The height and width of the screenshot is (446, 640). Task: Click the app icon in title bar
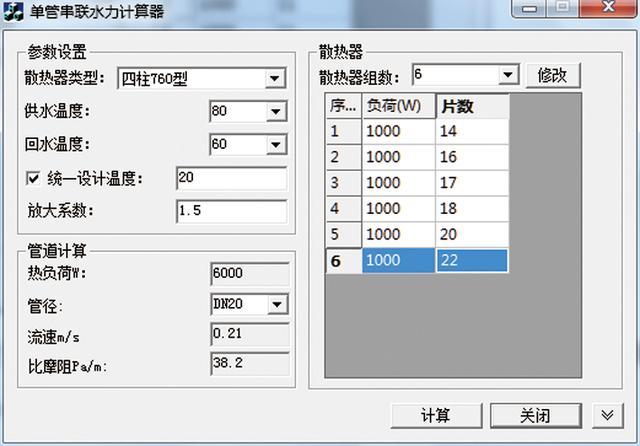pos(13,11)
